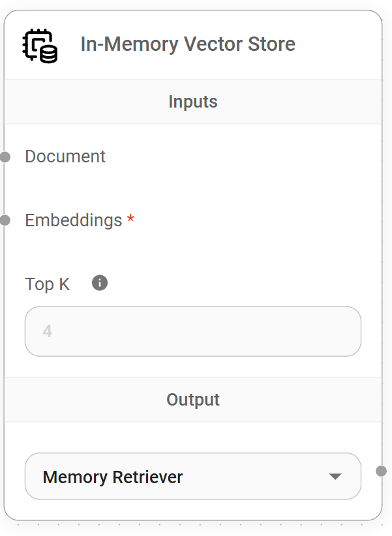Select the "Memory Retriever" text in combo box
The height and width of the screenshot is (536, 392).
113,477
